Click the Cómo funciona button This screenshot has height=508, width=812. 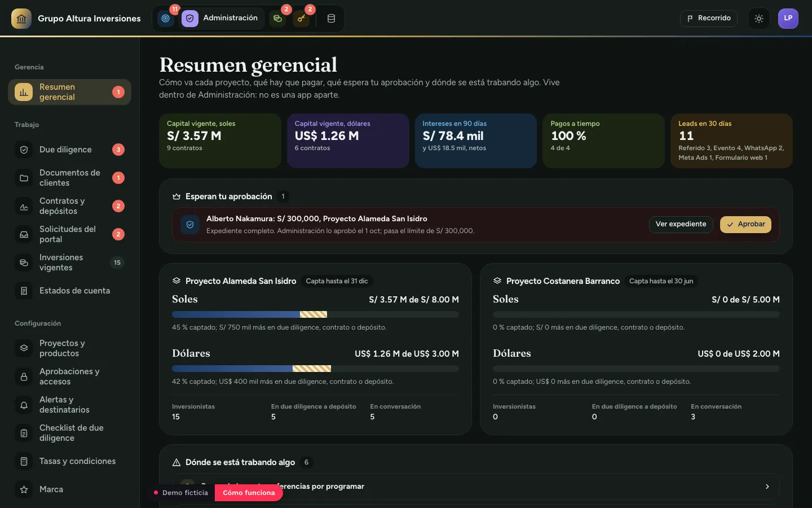(x=249, y=493)
